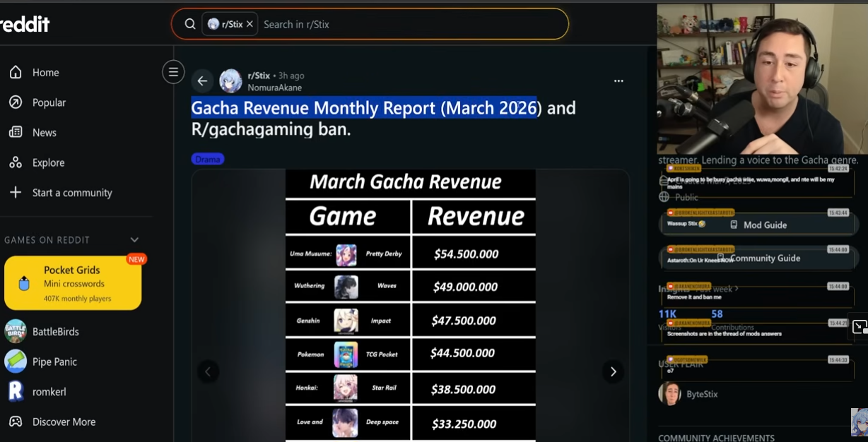This screenshot has height=442, width=868.
Task: Open NomuraAkane user profile
Action: click(274, 88)
